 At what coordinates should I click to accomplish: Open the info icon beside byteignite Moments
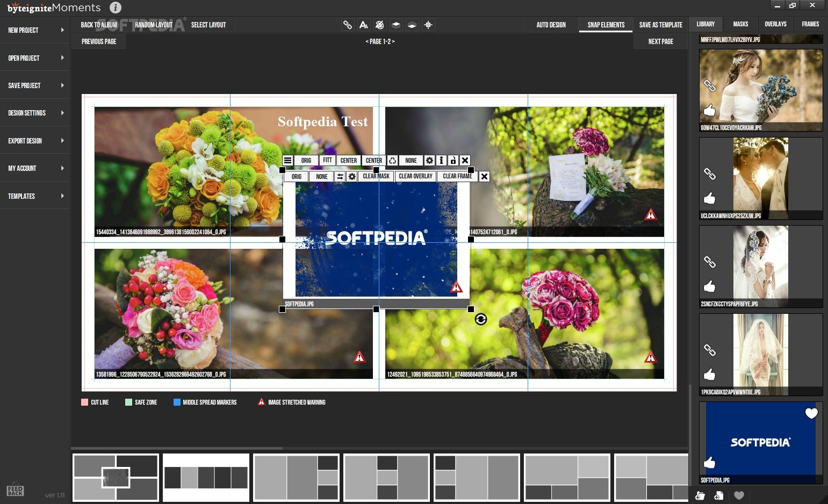tap(115, 8)
